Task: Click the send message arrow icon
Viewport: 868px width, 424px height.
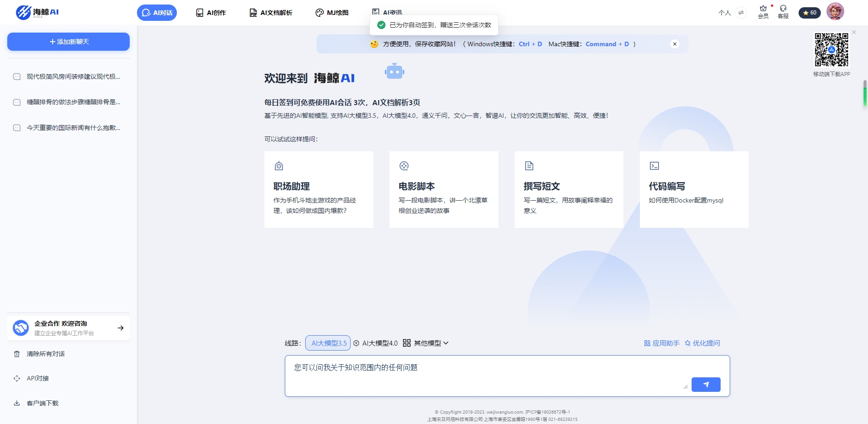Action: coord(706,384)
